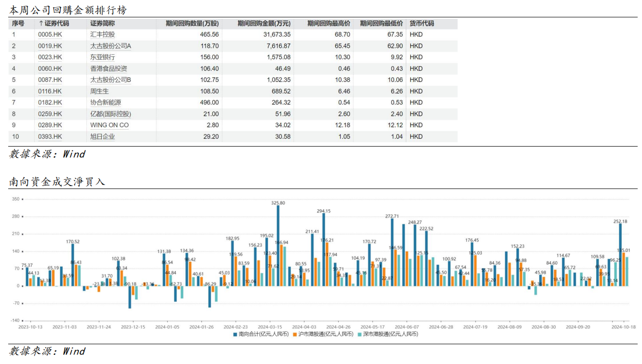Click the repurchase quantity 465.56
This screenshot has height=364, width=642.
tap(209, 35)
